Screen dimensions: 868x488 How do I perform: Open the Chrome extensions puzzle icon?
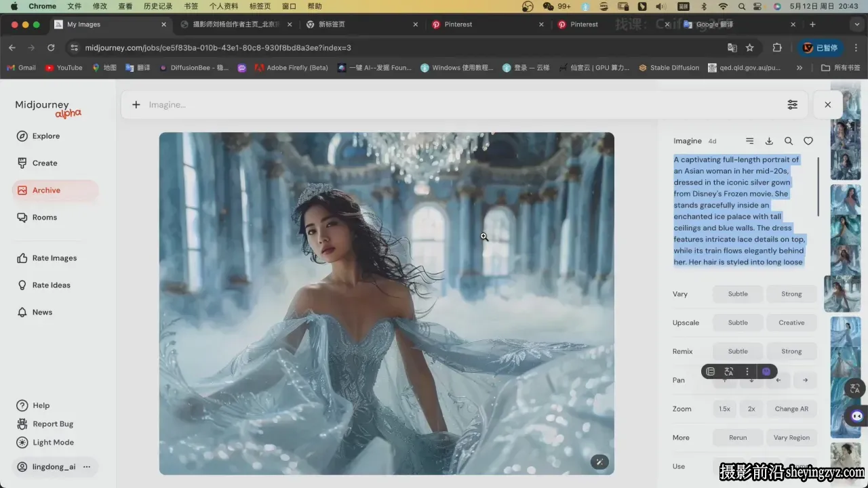click(x=777, y=47)
